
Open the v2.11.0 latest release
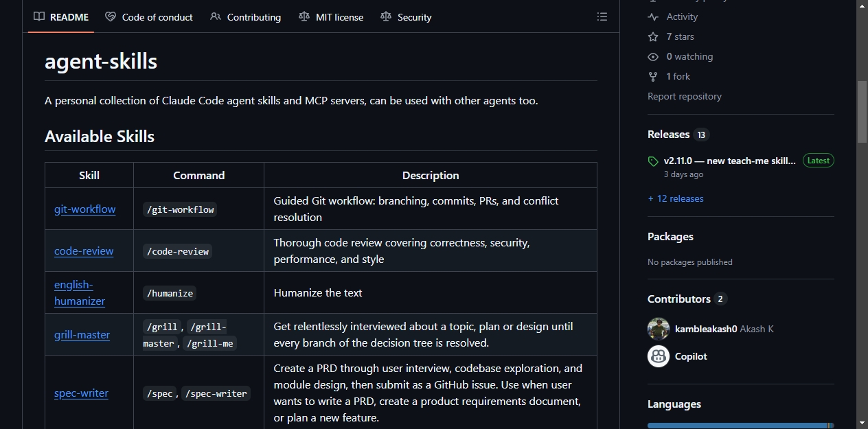click(x=729, y=161)
